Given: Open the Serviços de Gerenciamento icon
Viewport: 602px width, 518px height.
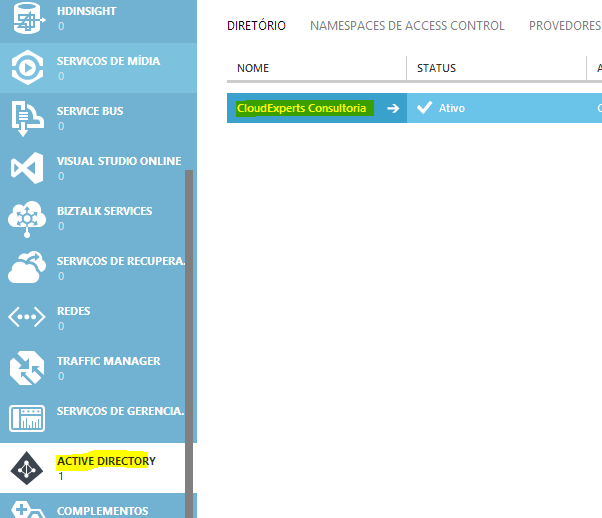Looking at the screenshot, I should click(x=27, y=418).
